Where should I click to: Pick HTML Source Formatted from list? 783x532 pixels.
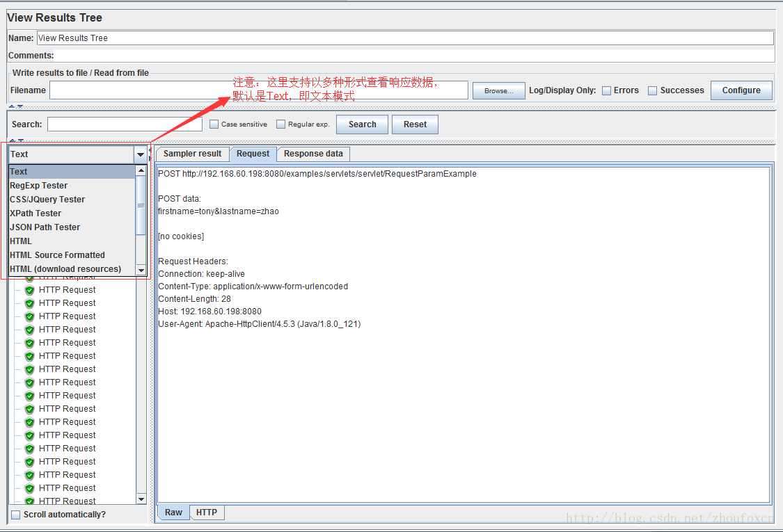pos(57,255)
